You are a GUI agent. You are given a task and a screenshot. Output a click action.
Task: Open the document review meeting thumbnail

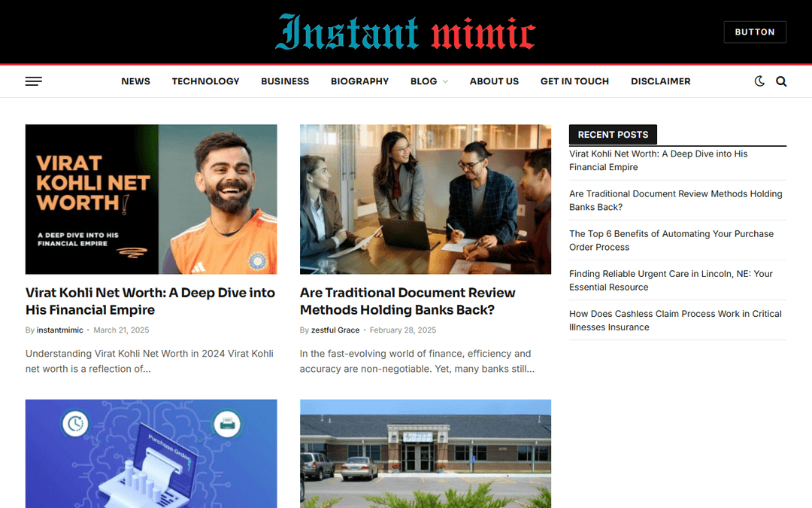click(425, 199)
